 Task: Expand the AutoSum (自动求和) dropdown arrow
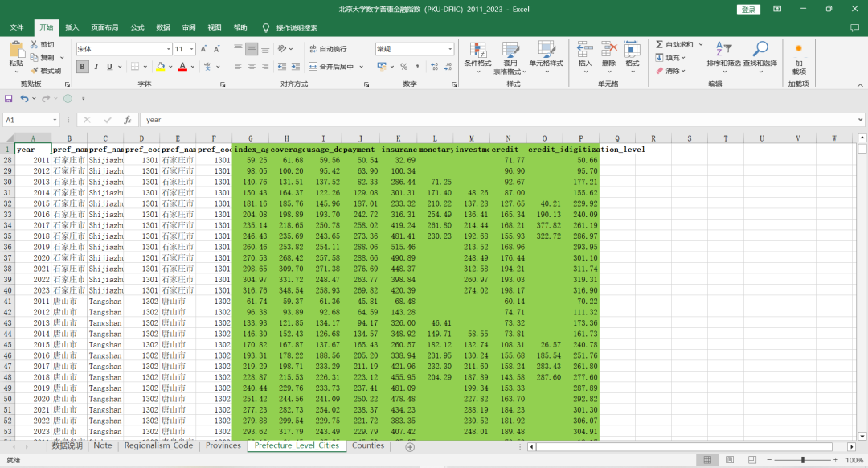[x=701, y=44]
